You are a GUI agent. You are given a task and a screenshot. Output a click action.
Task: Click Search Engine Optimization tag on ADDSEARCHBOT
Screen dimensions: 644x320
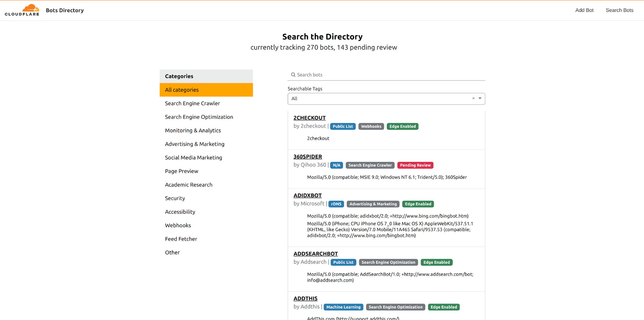pyautogui.click(x=388, y=262)
